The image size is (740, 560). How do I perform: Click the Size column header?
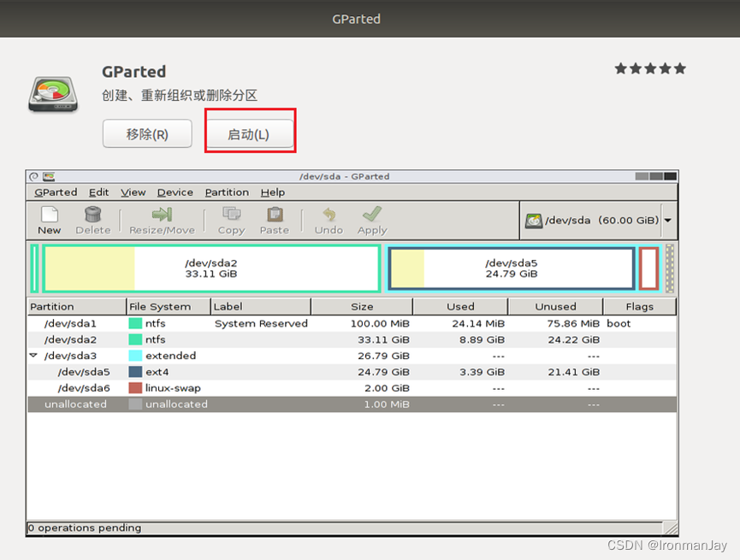coord(362,307)
